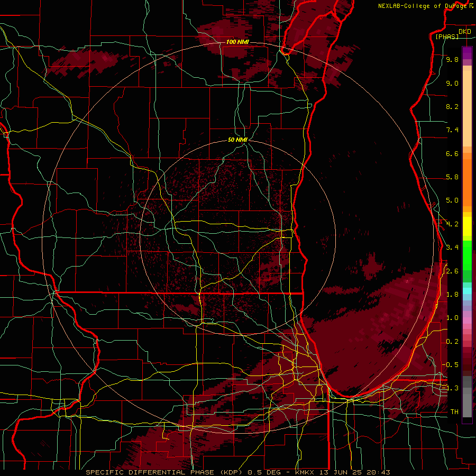This screenshot has width=476, height=476.
Task: Click the 5.8 scale value
Action: pyautogui.click(x=452, y=177)
